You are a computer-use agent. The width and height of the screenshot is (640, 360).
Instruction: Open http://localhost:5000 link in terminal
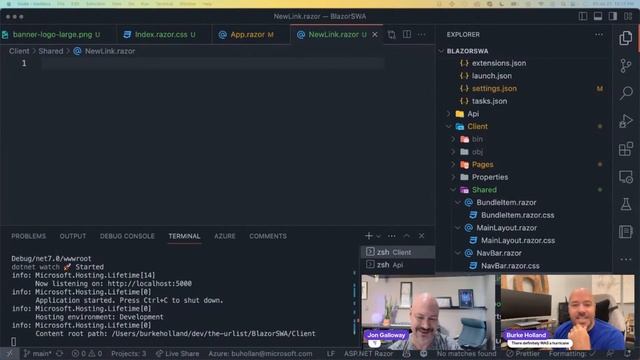click(149, 283)
